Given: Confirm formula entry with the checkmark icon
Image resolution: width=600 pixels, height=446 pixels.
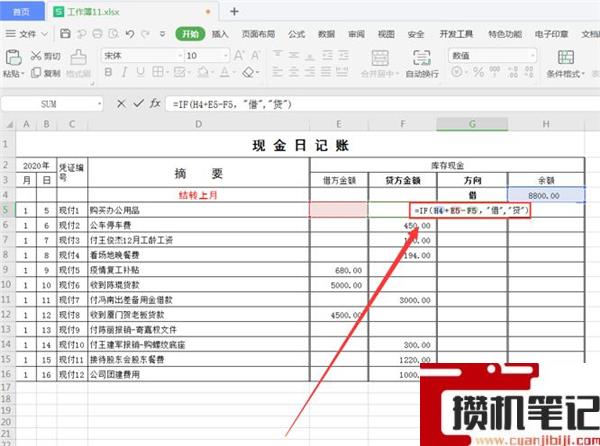Looking at the screenshot, I should [x=139, y=103].
